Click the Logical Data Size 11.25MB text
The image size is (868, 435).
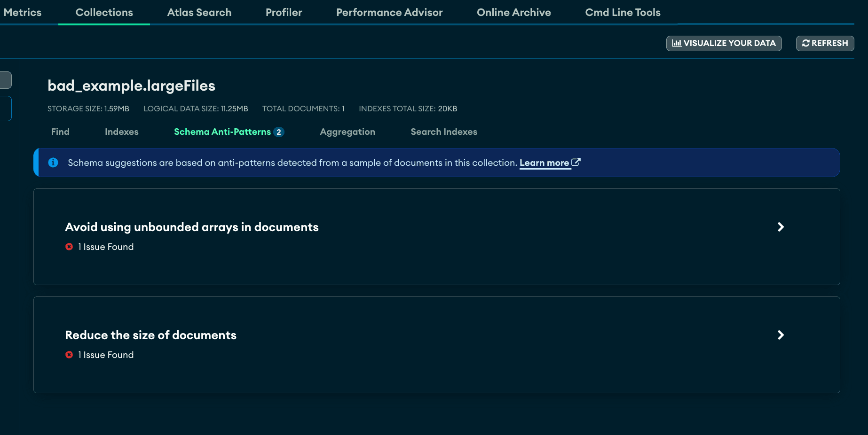click(x=196, y=109)
